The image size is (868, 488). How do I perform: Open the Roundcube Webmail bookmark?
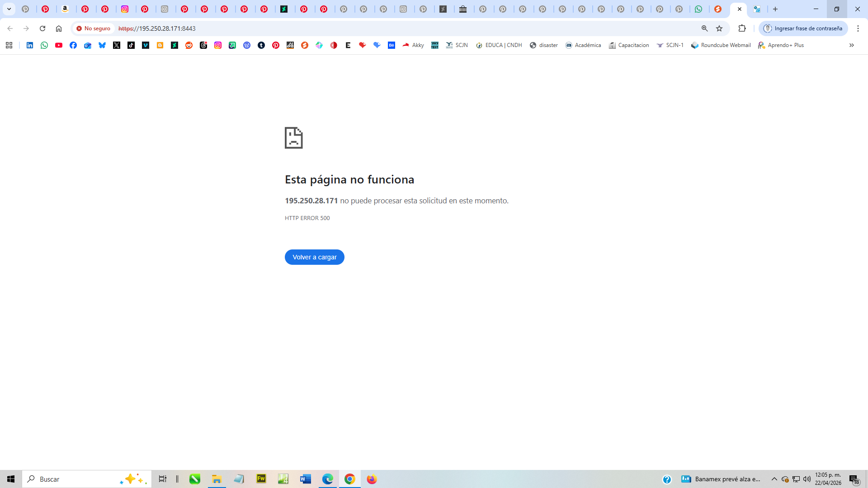pyautogui.click(x=721, y=45)
